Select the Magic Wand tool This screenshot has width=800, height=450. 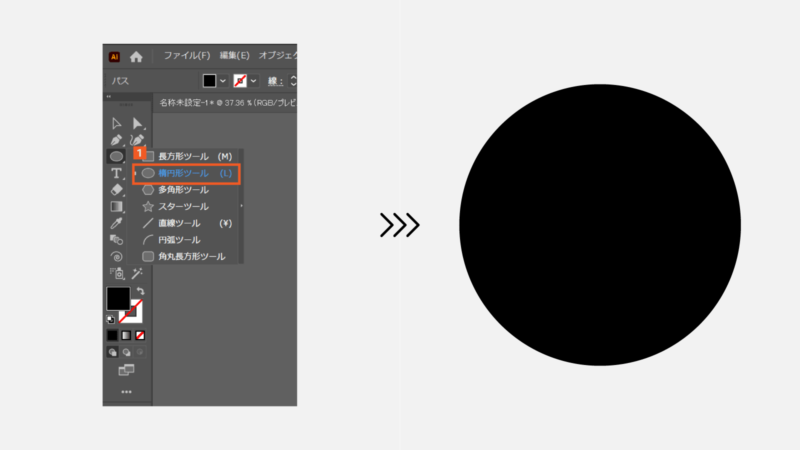click(137, 273)
